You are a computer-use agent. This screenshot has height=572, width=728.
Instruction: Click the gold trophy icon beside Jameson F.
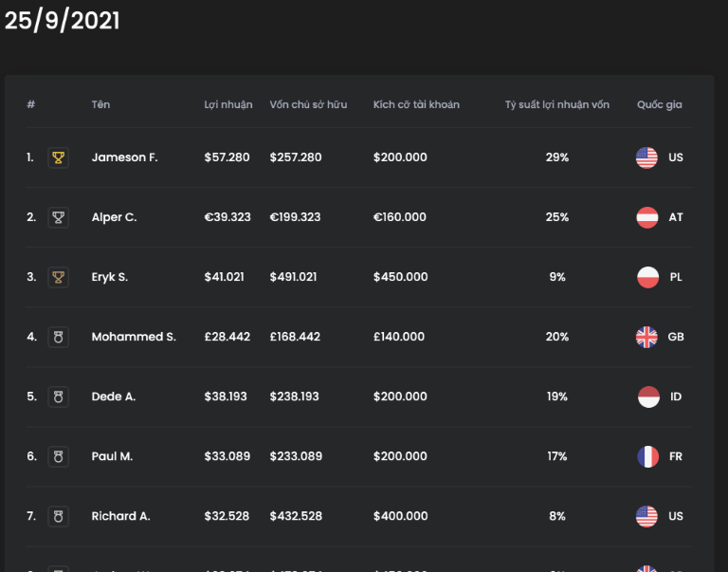coord(59,157)
